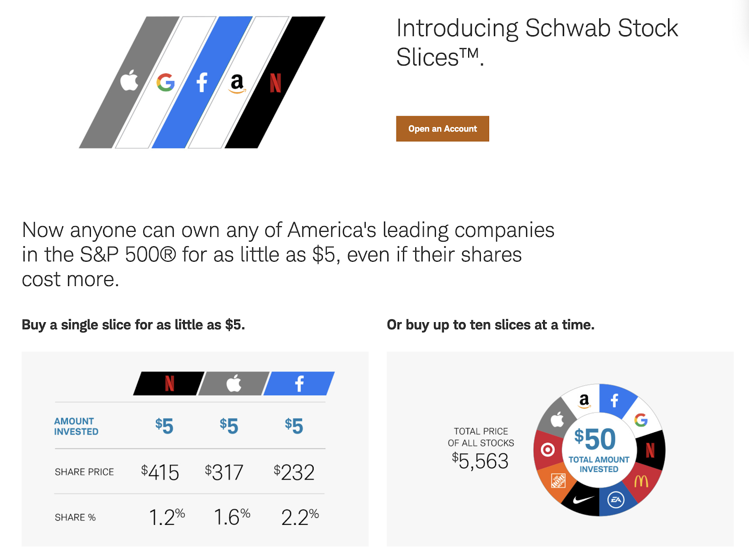Image resolution: width=749 pixels, height=560 pixels.
Task: Click the Google slice in the wheel
Action: 641,420
